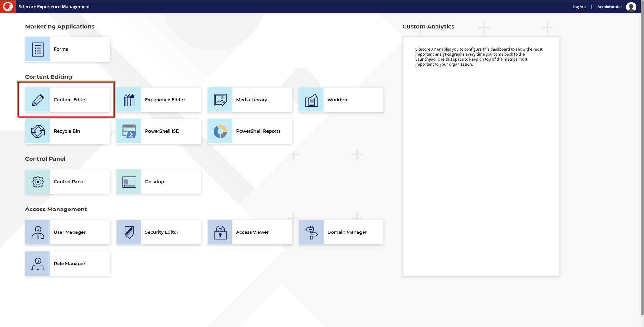This screenshot has width=644, height=327.
Task: Open Domain Manager by its label
Action: (x=347, y=232)
